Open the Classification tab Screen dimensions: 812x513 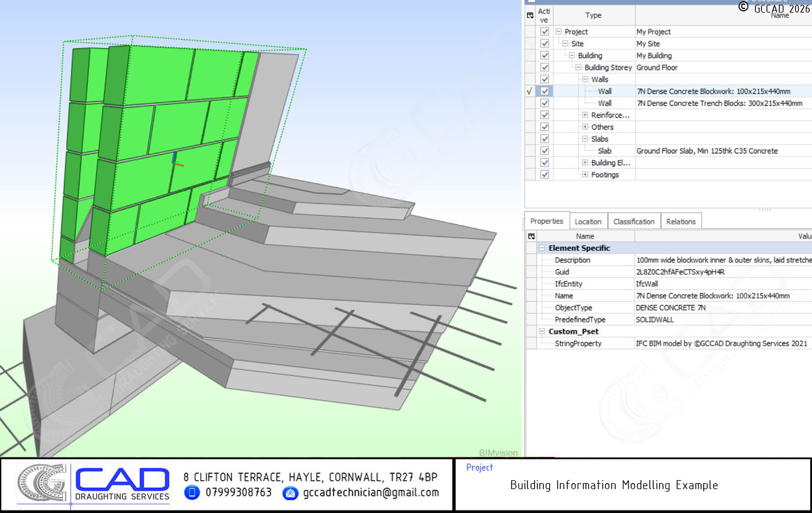click(x=633, y=222)
